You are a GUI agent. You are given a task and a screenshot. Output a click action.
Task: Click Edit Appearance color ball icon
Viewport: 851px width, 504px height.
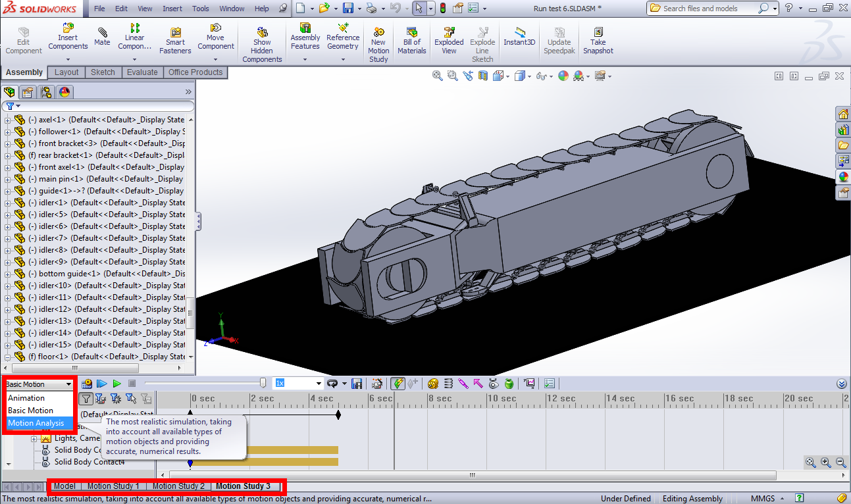point(563,76)
